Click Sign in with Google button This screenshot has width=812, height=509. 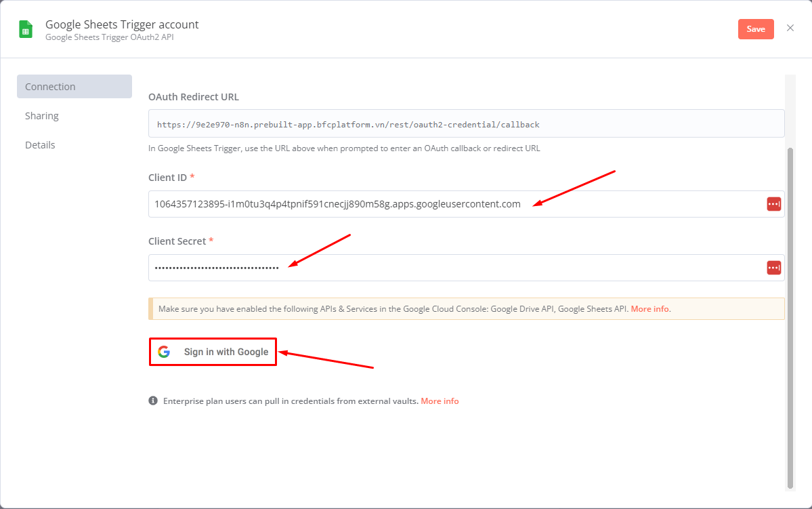(x=213, y=352)
